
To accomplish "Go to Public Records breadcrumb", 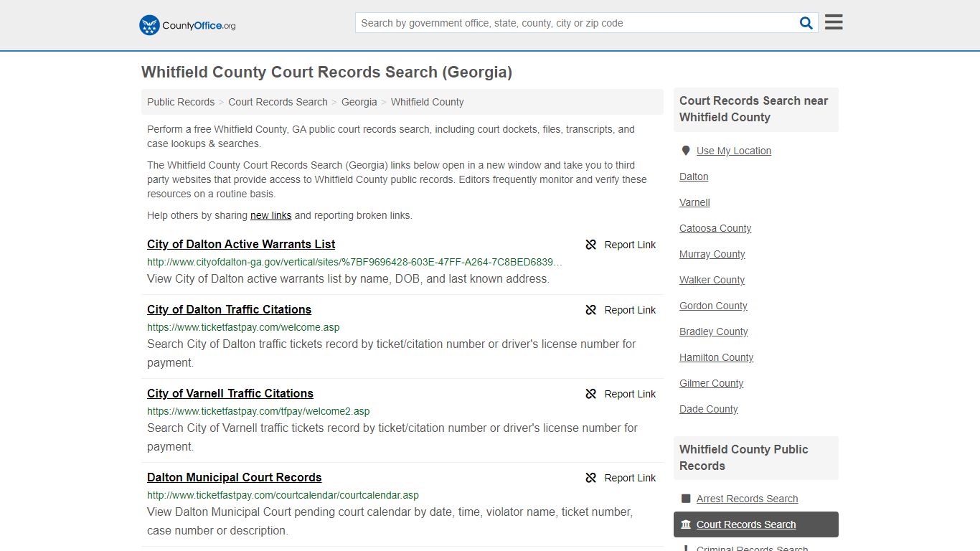I will point(181,102).
